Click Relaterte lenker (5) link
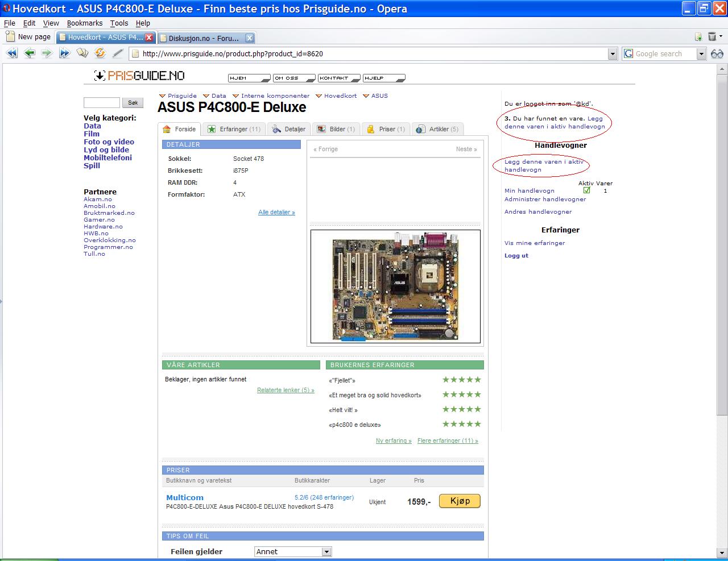 (286, 390)
